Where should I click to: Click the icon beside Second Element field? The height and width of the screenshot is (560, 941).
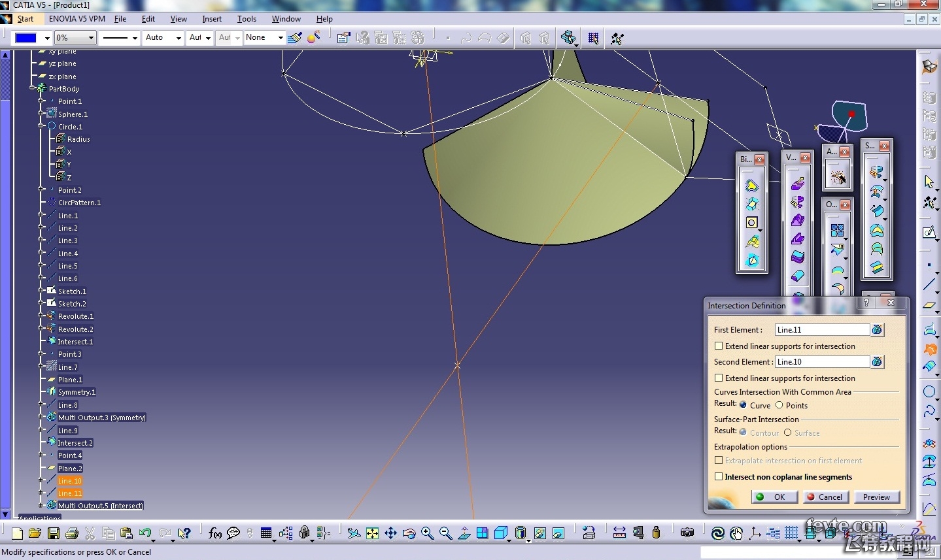877,362
